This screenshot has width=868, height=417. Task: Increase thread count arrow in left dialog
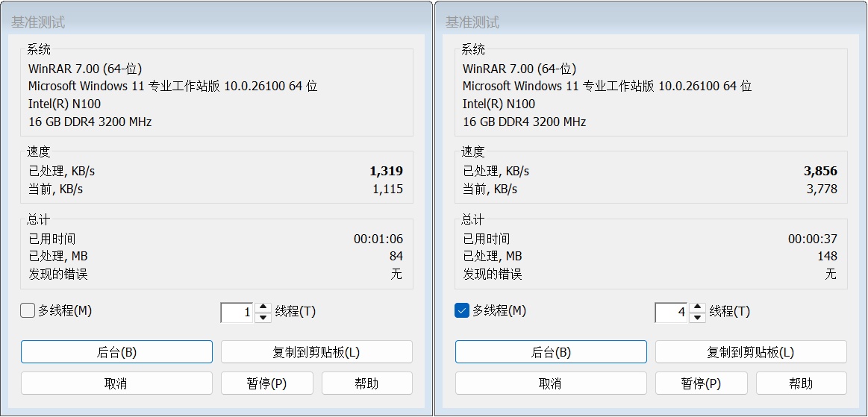point(263,307)
